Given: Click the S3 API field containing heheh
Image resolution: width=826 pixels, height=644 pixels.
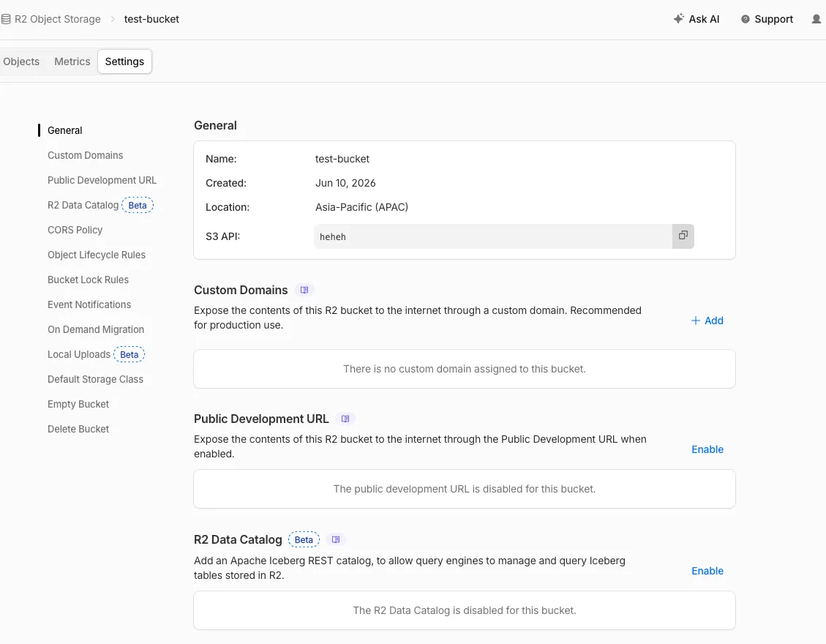Looking at the screenshot, I should pyautogui.click(x=493, y=236).
